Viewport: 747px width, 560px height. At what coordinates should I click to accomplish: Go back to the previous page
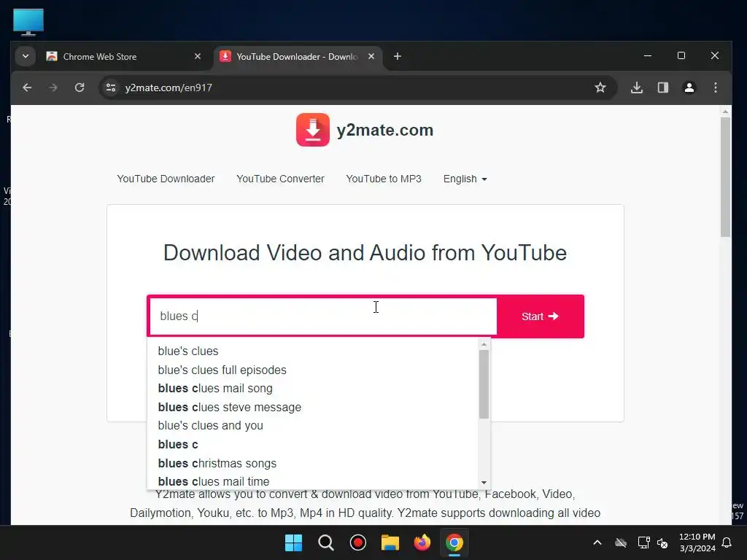[27, 87]
